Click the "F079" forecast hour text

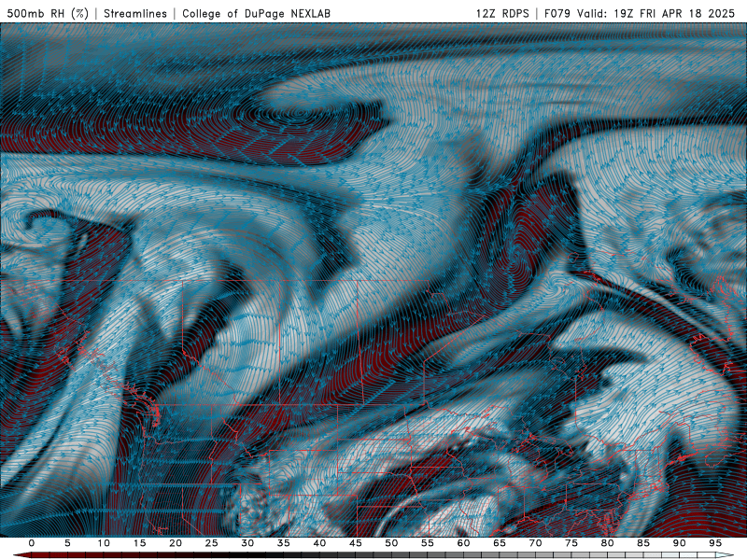click(557, 13)
